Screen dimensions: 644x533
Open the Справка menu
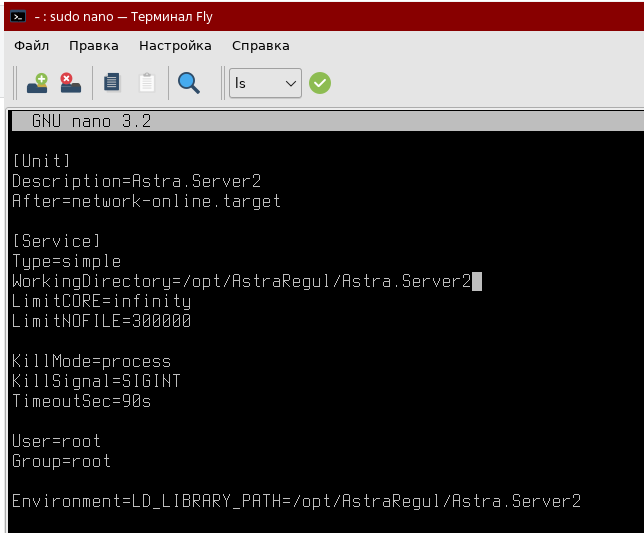(x=260, y=45)
